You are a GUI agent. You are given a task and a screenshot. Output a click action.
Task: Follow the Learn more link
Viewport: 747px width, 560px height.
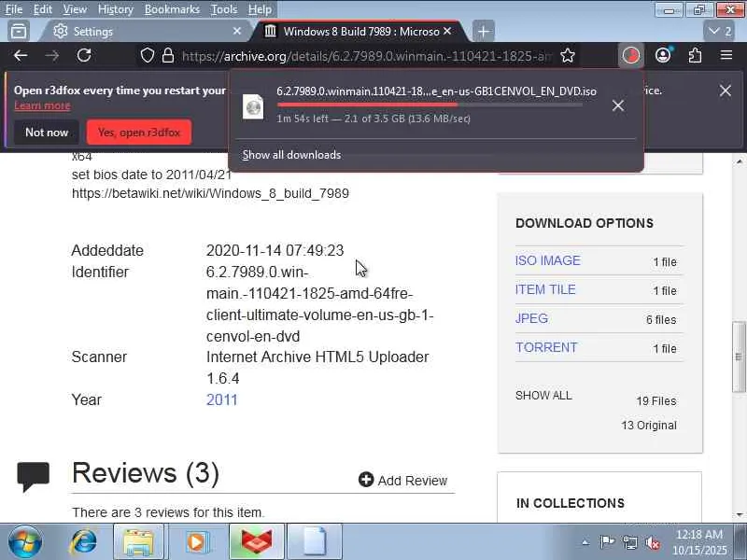coord(42,105)
